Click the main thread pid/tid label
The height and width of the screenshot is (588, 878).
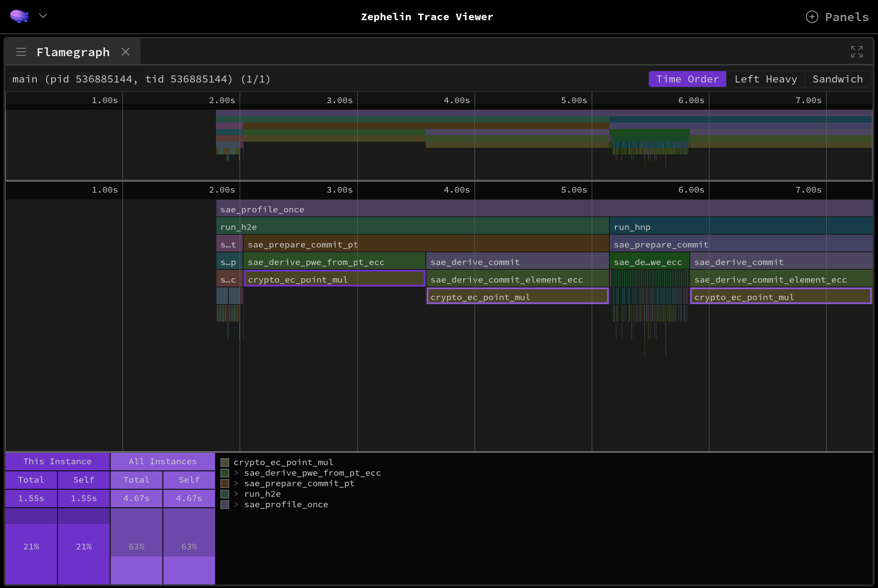[x=141, y=79]
